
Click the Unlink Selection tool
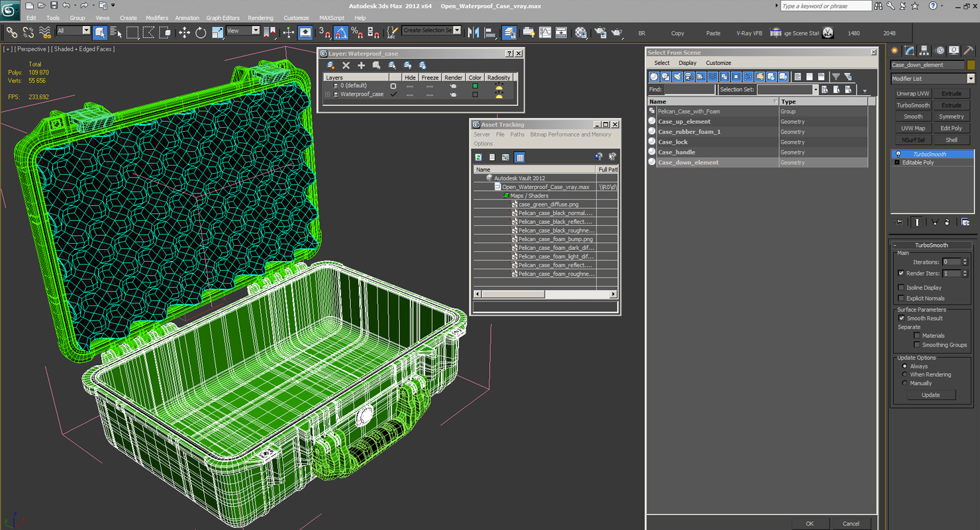click(x=28, y=32)
